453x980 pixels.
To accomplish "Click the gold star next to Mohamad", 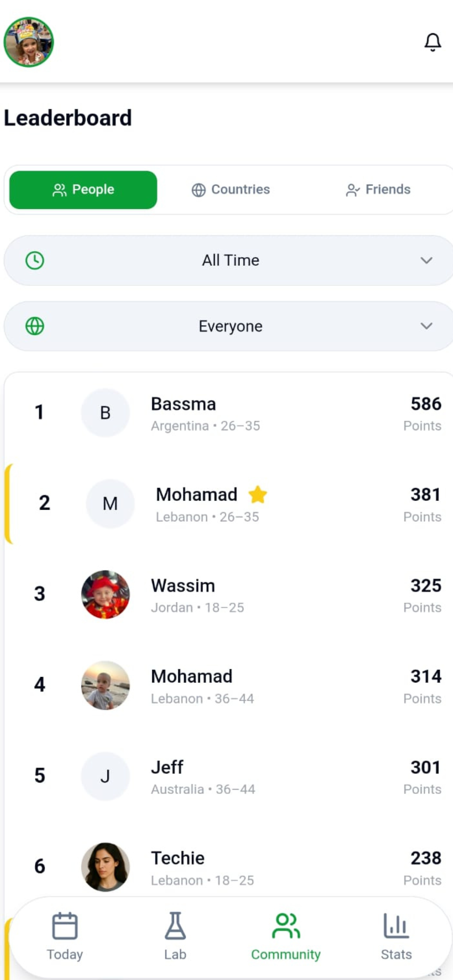I will tap(258, 495).
